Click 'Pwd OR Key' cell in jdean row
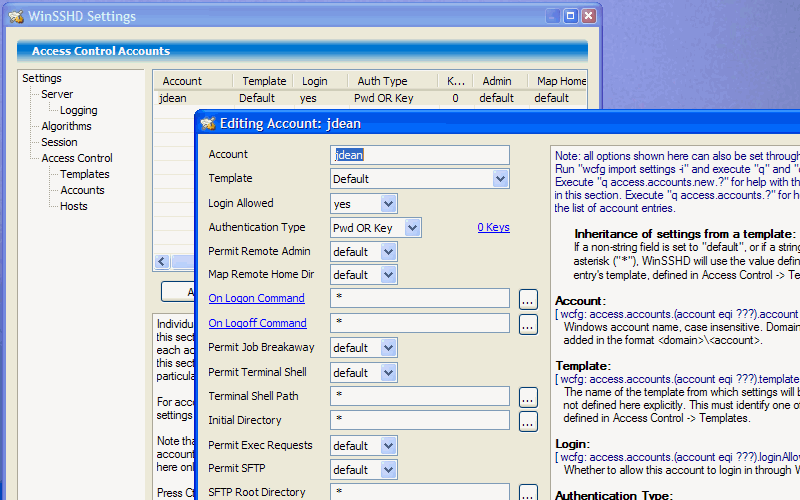 pos(384,98)
